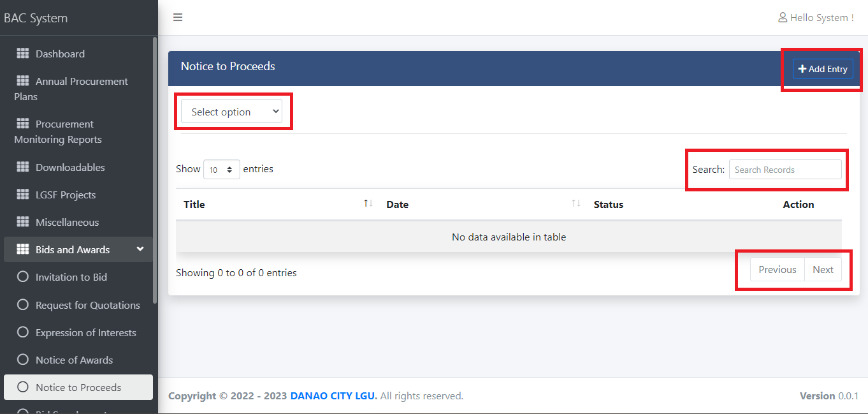The width and height of the screenshot is (868, 414).
Task: Click the 'Notice to Proceeds' panel heading
Action: 228,66
